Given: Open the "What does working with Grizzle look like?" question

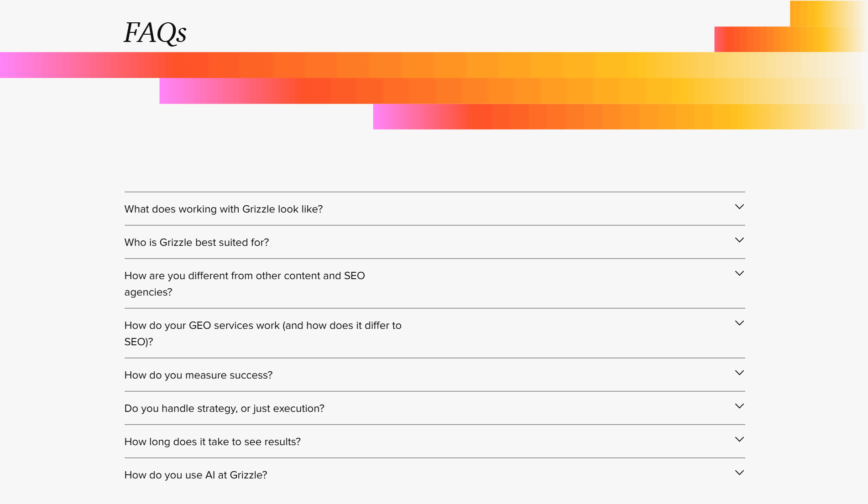Looking at the screenshot, I should [224, 209].
